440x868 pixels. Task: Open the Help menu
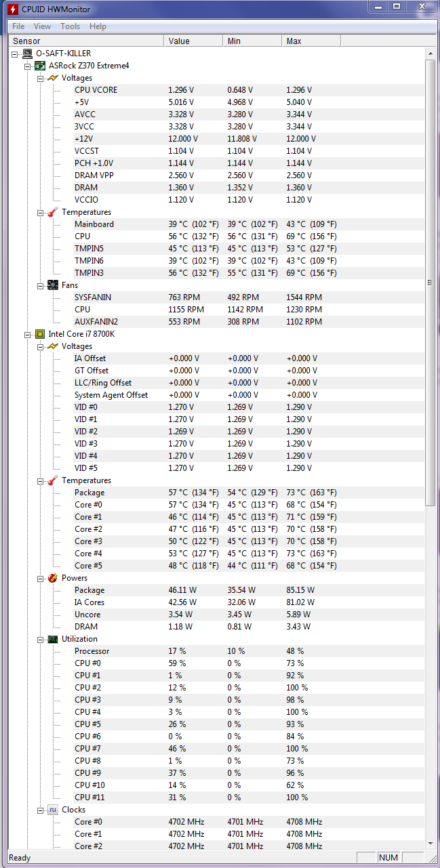point(98,26)
